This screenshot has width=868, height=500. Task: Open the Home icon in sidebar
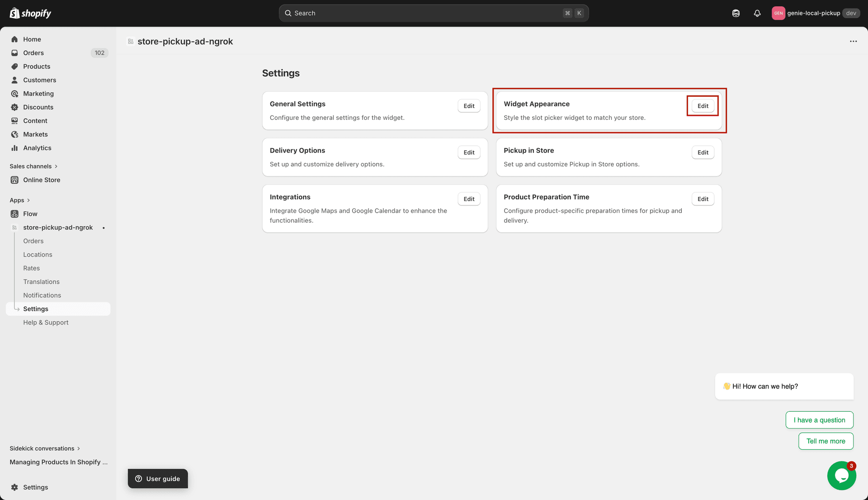tap(14, 39)
